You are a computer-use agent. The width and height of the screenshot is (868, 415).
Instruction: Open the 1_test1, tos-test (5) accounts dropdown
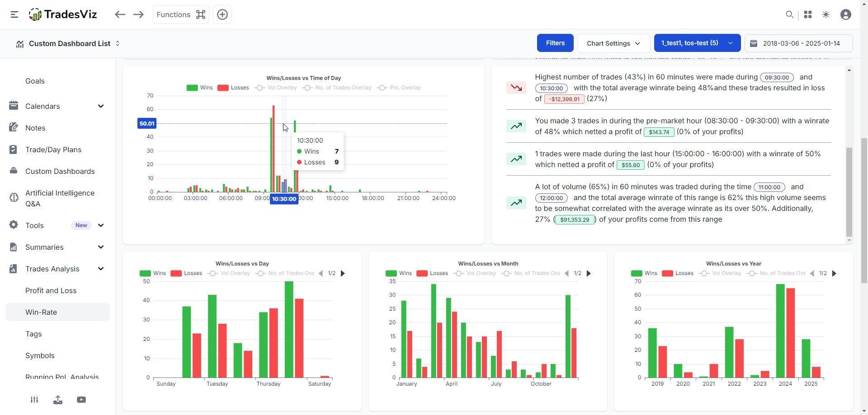(x=697, y=43)
